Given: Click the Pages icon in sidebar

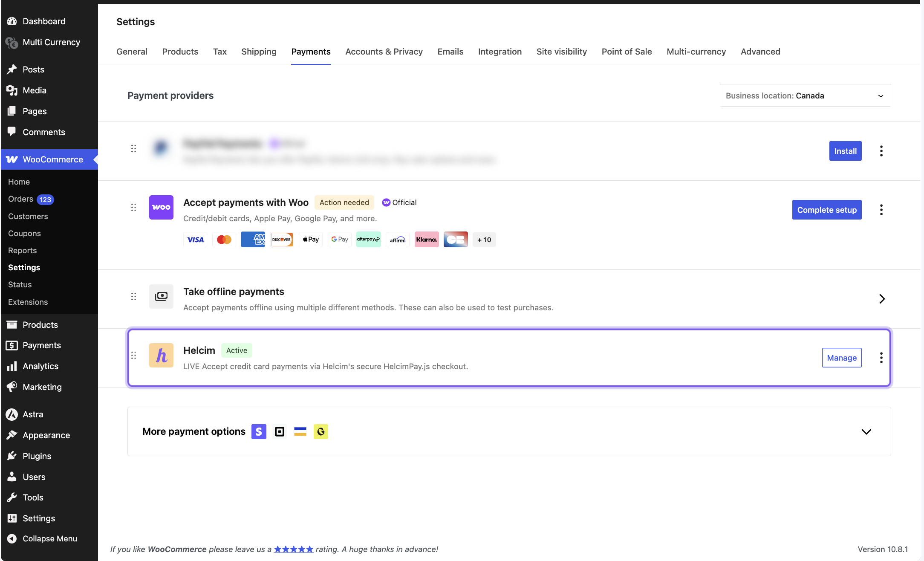Looking at the screenshot, I should click(12, 111).
